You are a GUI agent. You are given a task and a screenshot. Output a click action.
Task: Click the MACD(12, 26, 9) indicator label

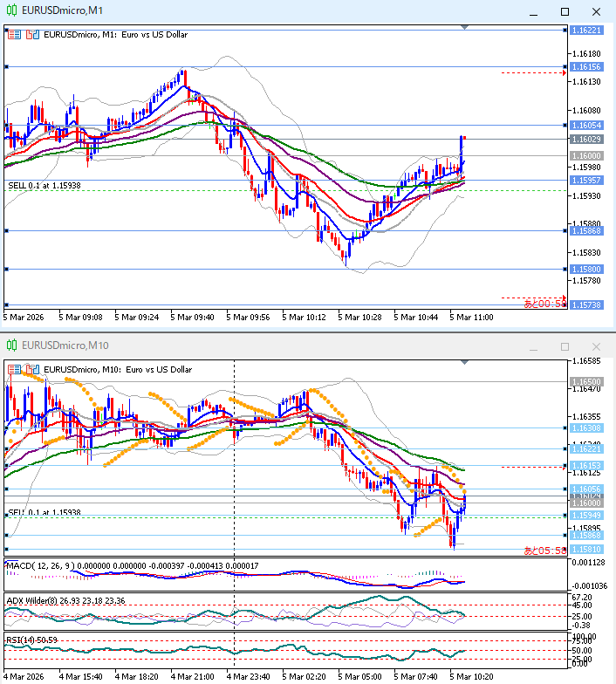[42, 566]
